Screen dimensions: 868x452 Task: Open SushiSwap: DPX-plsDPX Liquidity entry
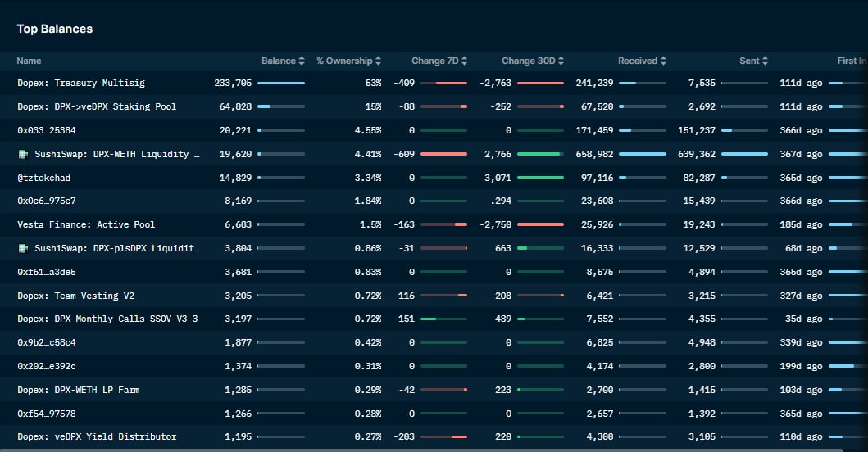point(117,248)
